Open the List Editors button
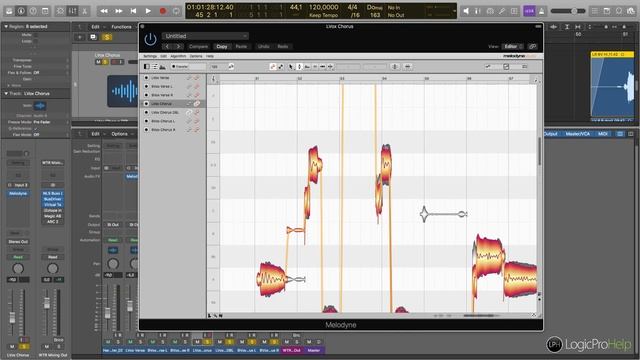 [595, 11]
